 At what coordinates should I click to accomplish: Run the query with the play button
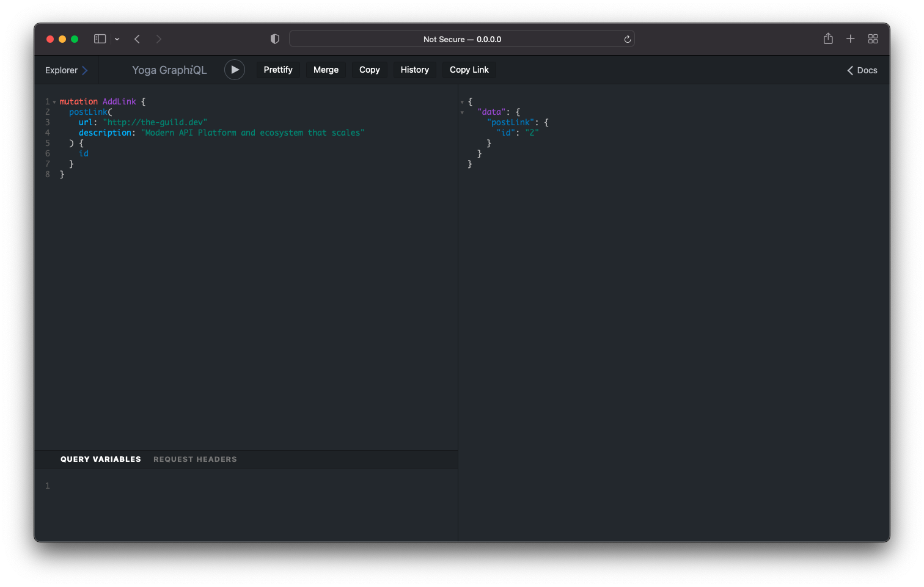coord(235,70)
